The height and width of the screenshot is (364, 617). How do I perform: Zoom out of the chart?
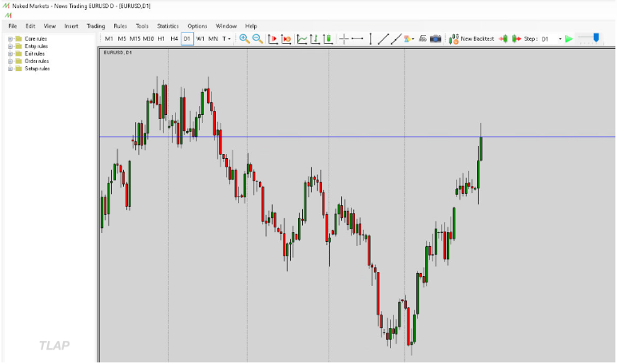tap(257, 38)
